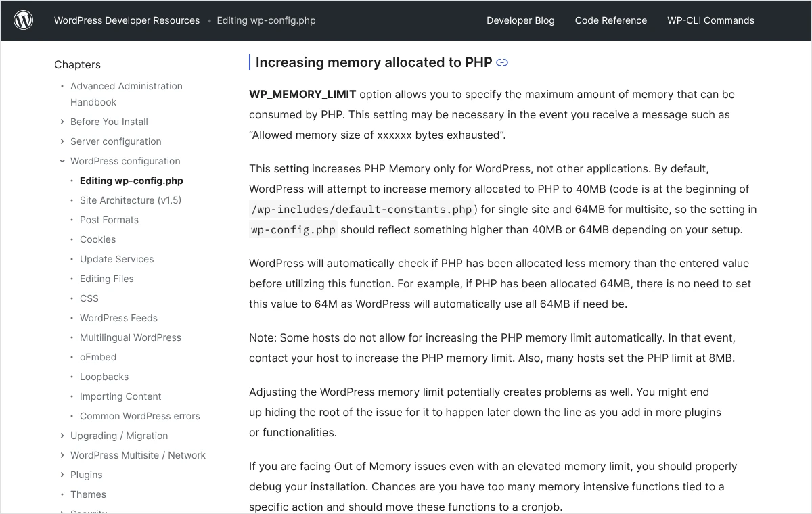Open the Developer Blog menu item

(520, 20)
